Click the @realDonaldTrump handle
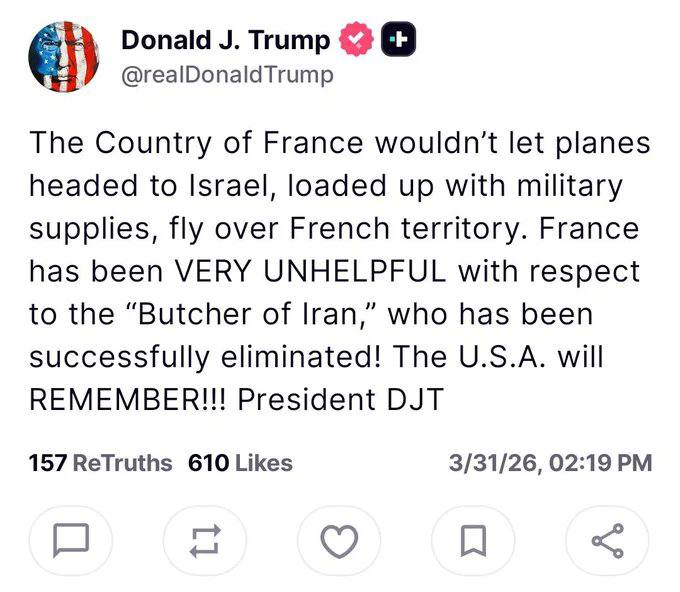680x592 pixels. tap(227, 75)
